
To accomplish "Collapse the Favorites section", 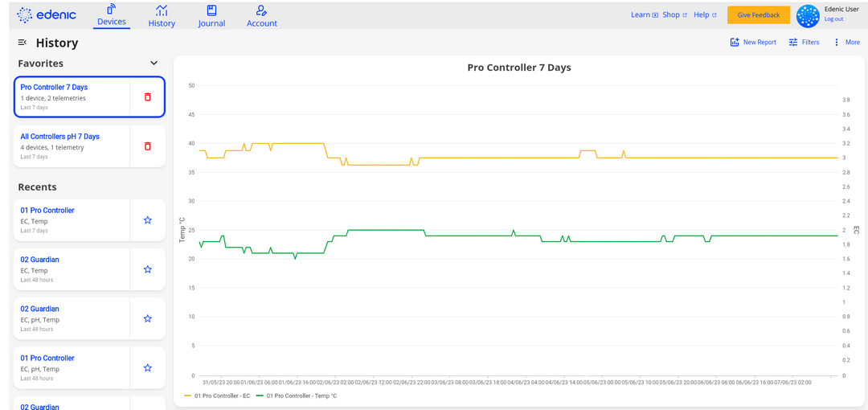I will tap(154, 64).
